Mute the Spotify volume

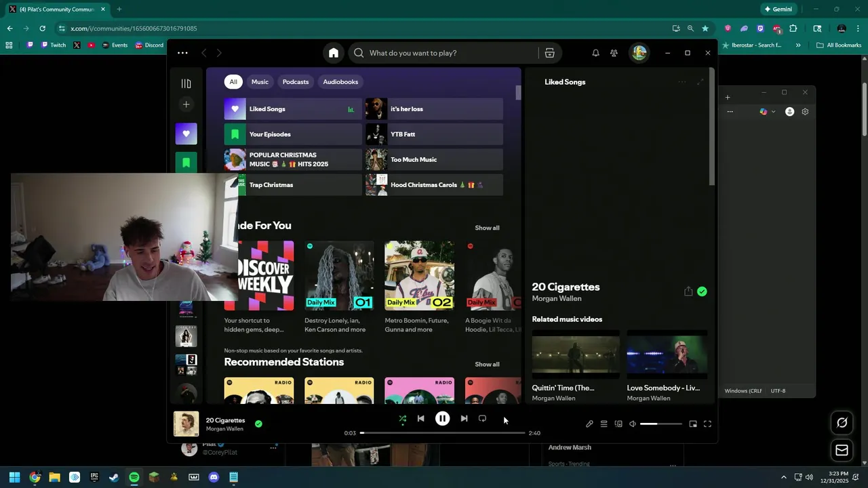633,424
